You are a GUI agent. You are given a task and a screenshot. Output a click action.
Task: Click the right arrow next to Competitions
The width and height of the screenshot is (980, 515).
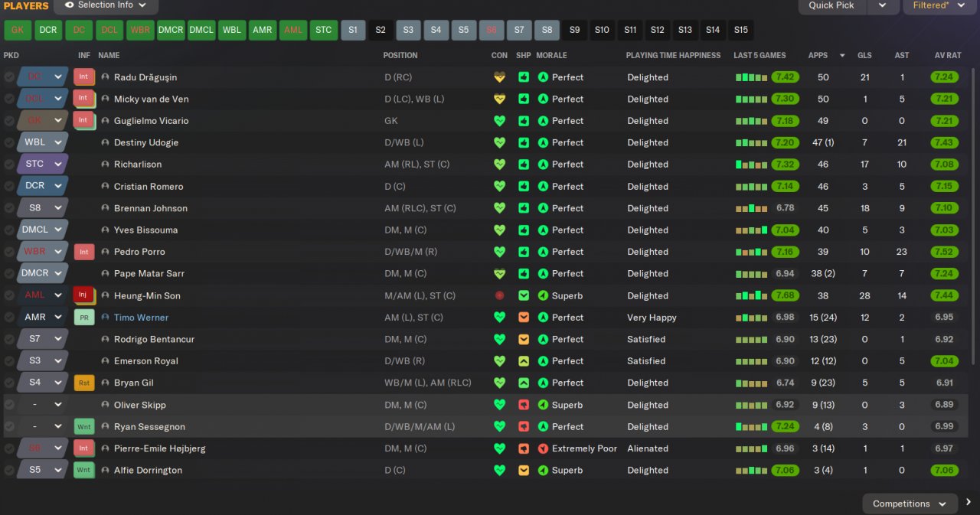coord(969,503)
